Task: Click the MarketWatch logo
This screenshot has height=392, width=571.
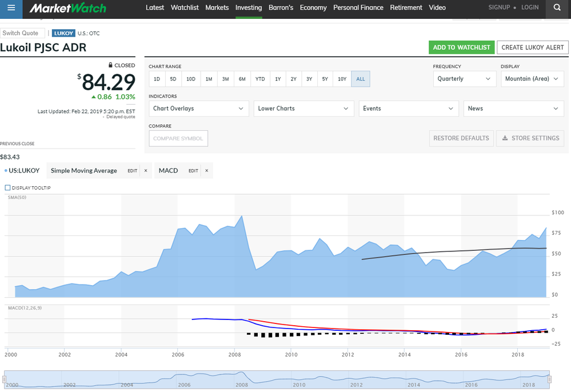Action: click(x=68, y=9)
